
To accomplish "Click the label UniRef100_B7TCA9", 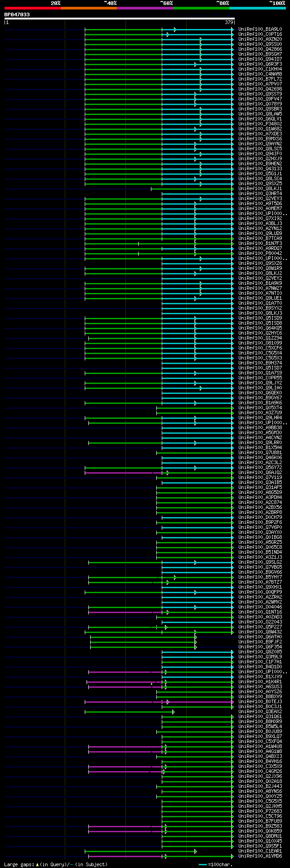I will 260,238.
